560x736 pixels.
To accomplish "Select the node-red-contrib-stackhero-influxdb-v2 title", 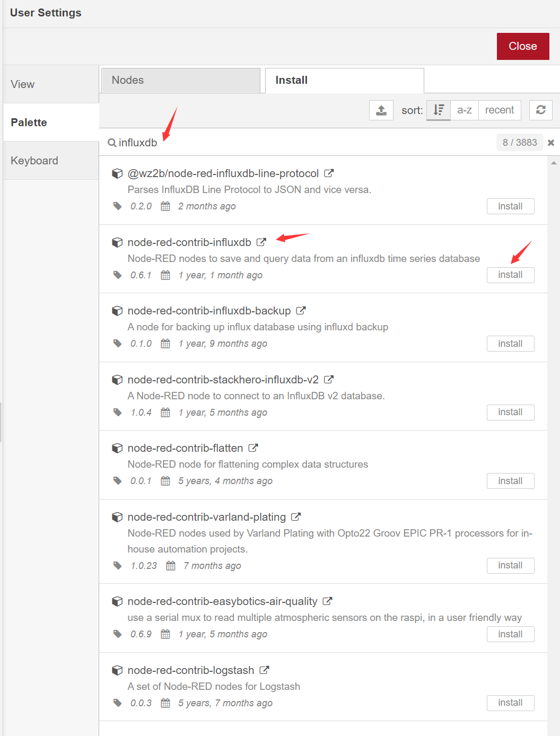I will 223,380.
